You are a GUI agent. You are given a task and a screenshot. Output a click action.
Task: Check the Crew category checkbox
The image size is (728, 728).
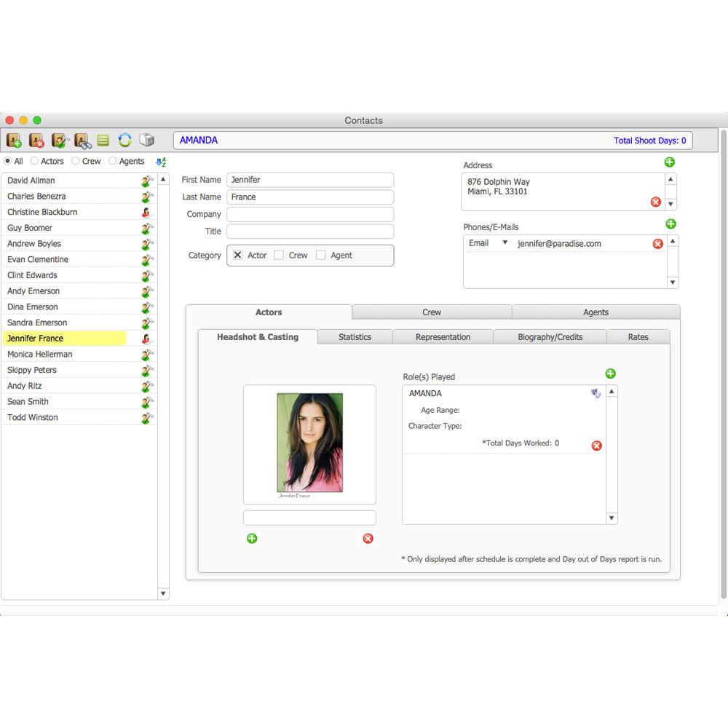click(x=279, y=256)
